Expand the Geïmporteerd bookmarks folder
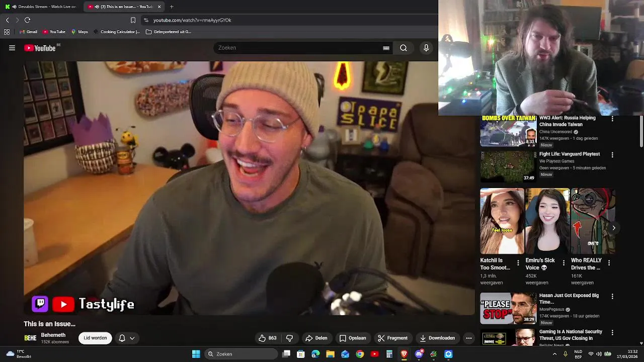This screenshot has width=644, height=362. click(x=169, y=32)
